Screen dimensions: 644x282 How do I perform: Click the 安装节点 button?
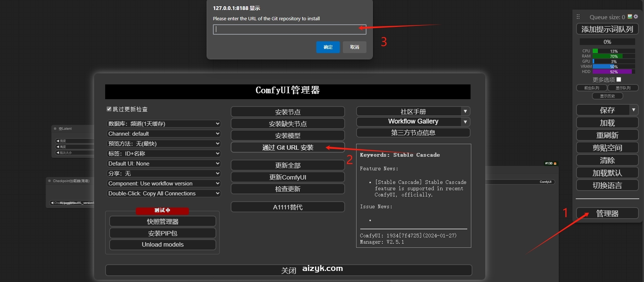[x=288, y=112]
